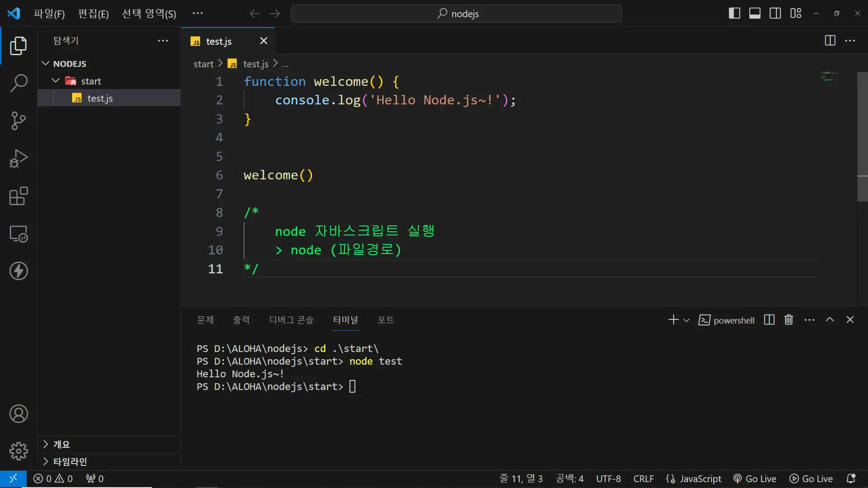The height and width of the screenshot is (488, 868).
Task: Open the Extensions view
Action: coord(19,196)
